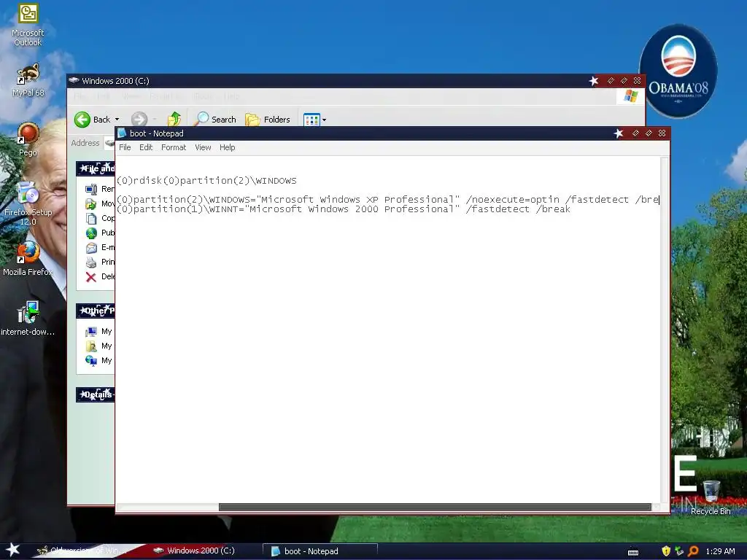Open the Notepad Help menu
The width and height of the screenshot is (747, 560).
pos(228,147)
